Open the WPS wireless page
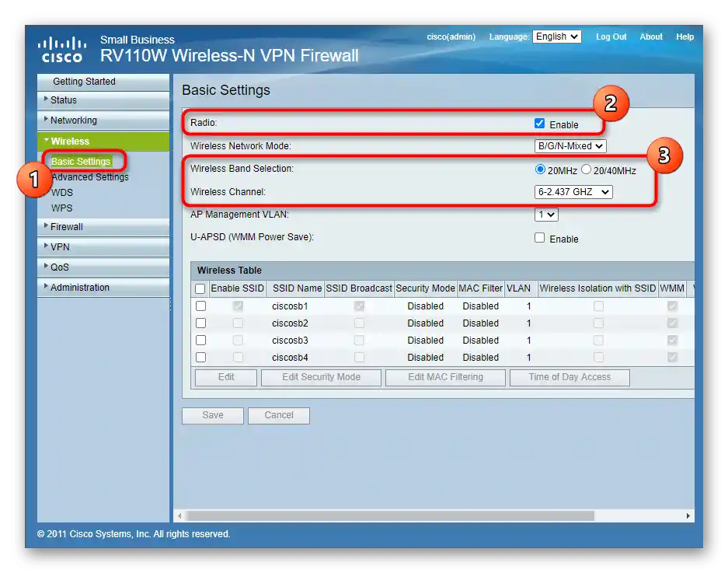 (x=61, y=208)
